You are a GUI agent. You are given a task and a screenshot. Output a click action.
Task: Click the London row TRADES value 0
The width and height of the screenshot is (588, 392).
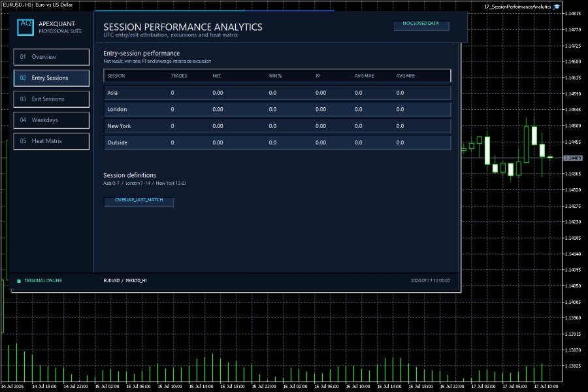click(172, 109)
